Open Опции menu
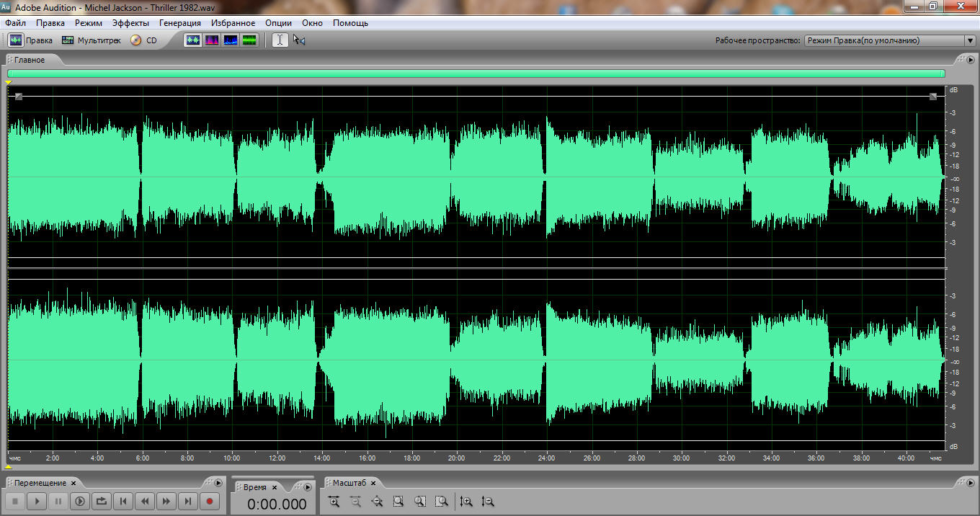The height and width of the screenshot is (516, 980). click(x=279, y=23)
